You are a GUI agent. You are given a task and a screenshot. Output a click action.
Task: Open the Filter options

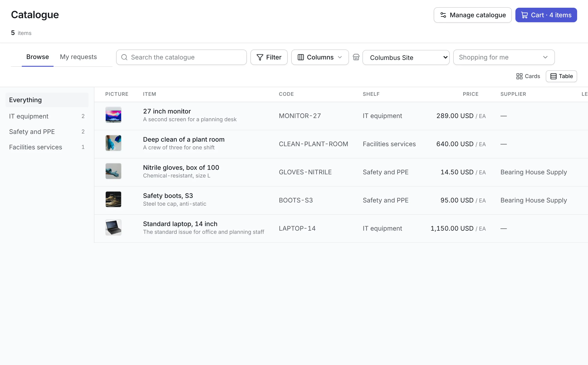(269, 57)
